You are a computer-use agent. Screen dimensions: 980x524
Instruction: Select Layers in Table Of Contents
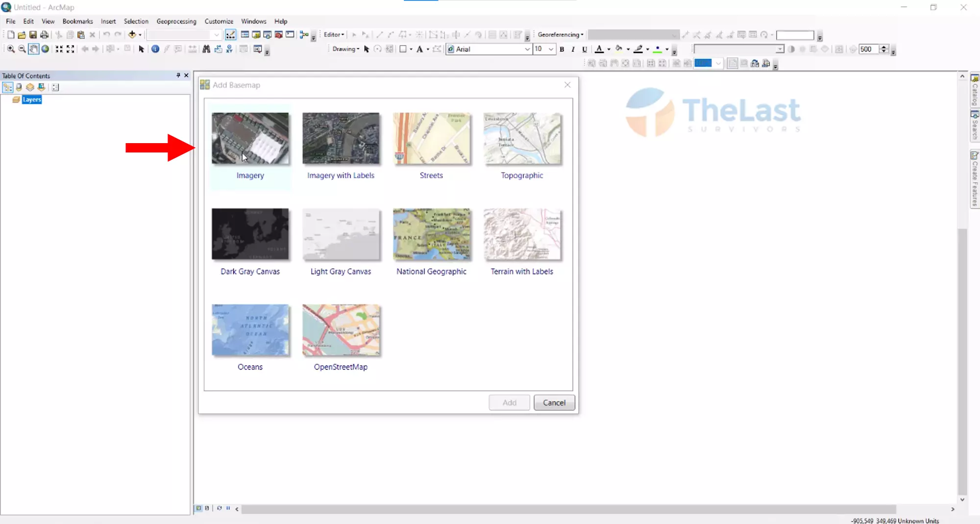[x=32, y=100]
